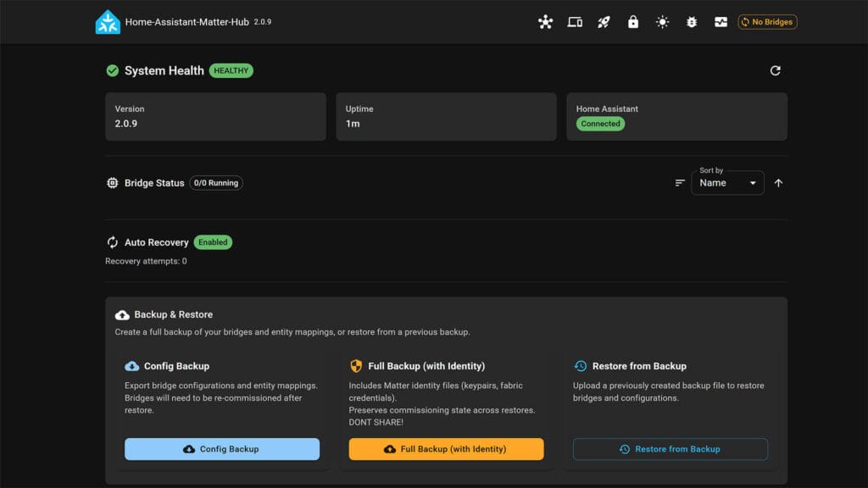
Task: Click the rocket launch icon in top toolbar
Action: tap(604, 22)
